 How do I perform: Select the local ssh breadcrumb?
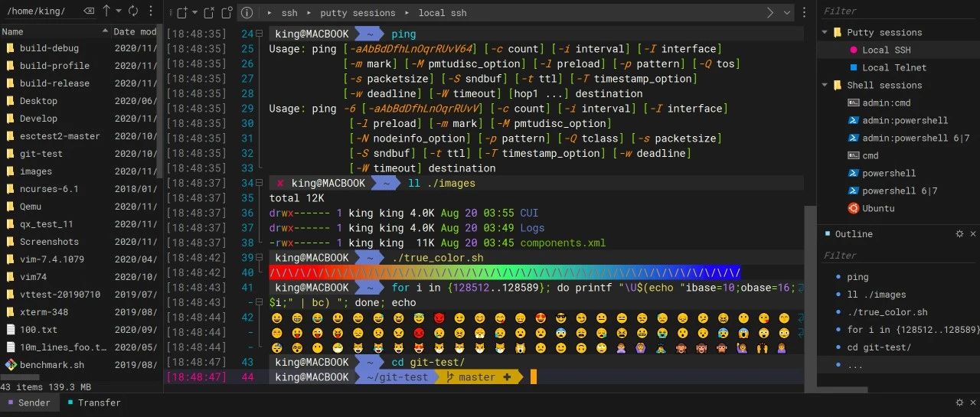coord(443,13)
